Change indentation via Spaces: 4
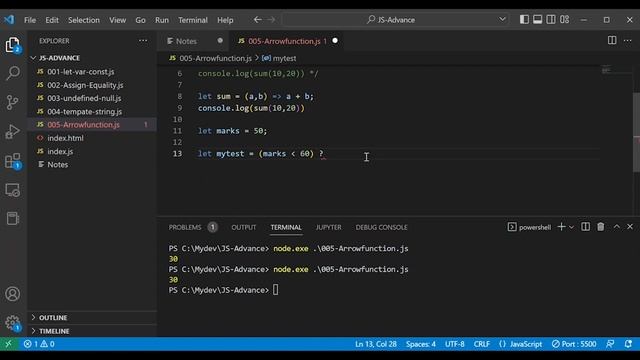 420,344
